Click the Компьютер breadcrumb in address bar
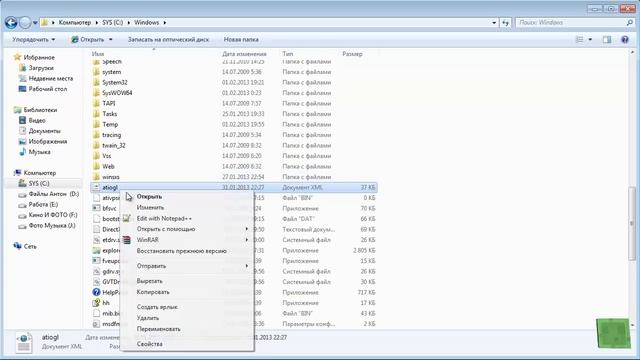640x360 pixels. click(75, 23)
